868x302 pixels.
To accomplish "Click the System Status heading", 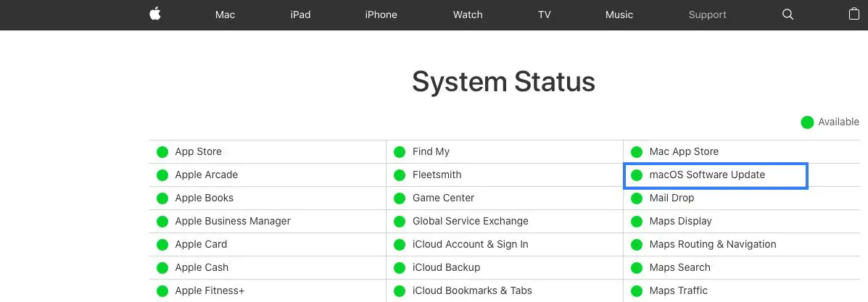I will (503, 82).
